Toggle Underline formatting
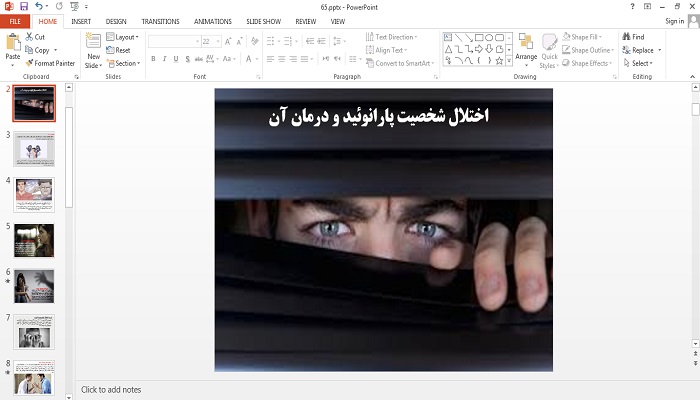 pyautogui.click(x=176, y=59)
